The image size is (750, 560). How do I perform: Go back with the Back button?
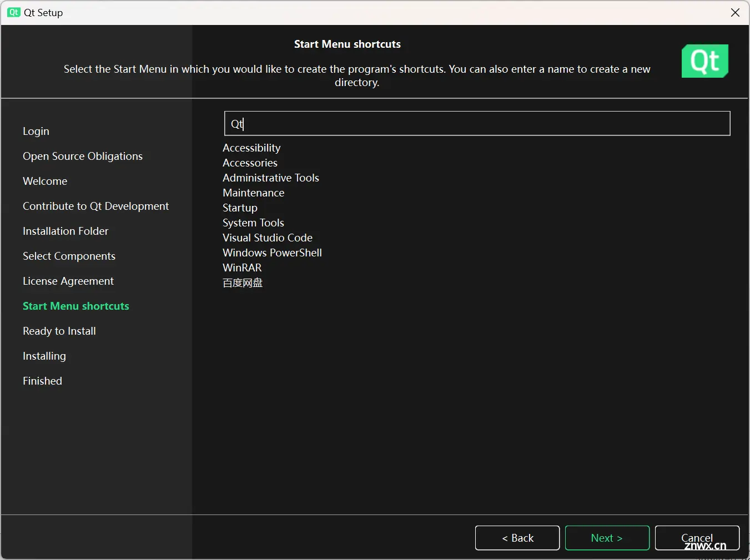[517, 538]
